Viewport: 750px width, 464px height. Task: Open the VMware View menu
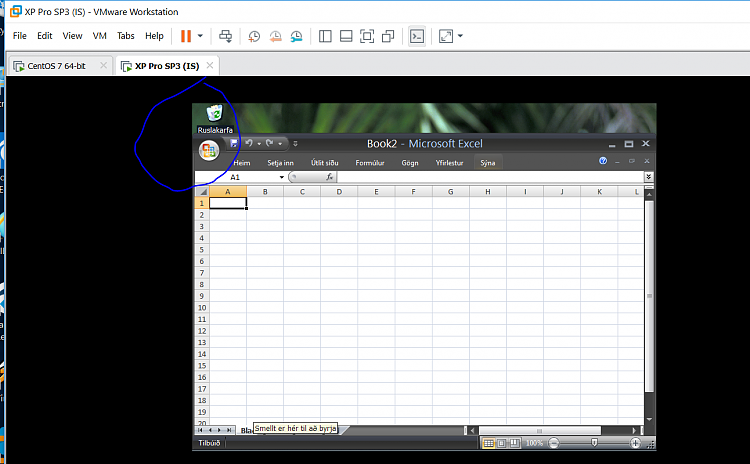(x=72, y=36)
